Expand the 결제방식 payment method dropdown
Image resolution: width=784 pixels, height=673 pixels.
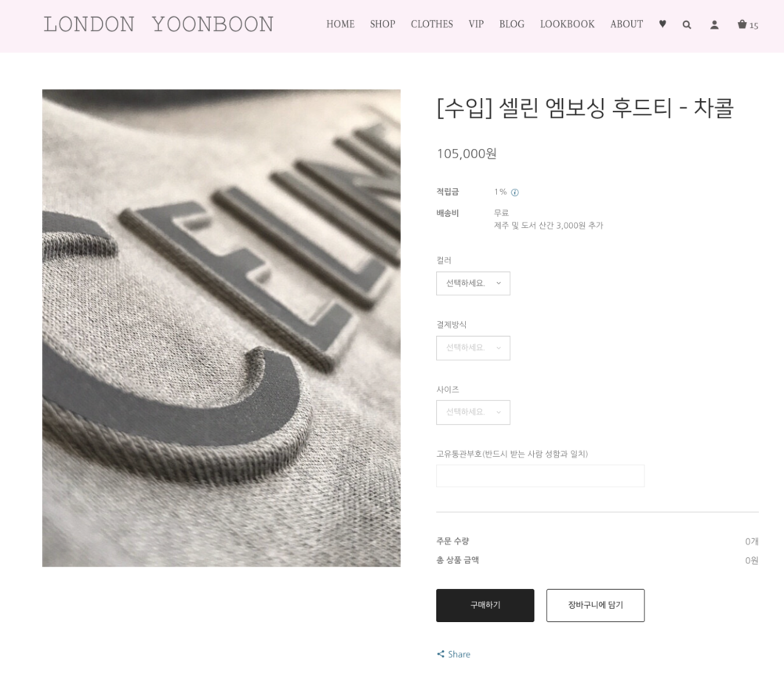[473, 348]
